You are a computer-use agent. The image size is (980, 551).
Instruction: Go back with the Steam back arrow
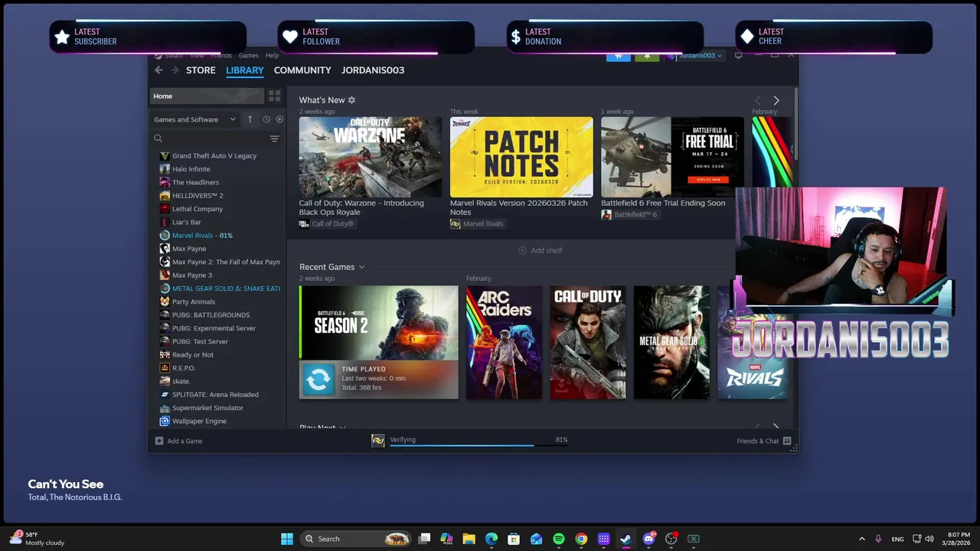click(x=158, y=70)
